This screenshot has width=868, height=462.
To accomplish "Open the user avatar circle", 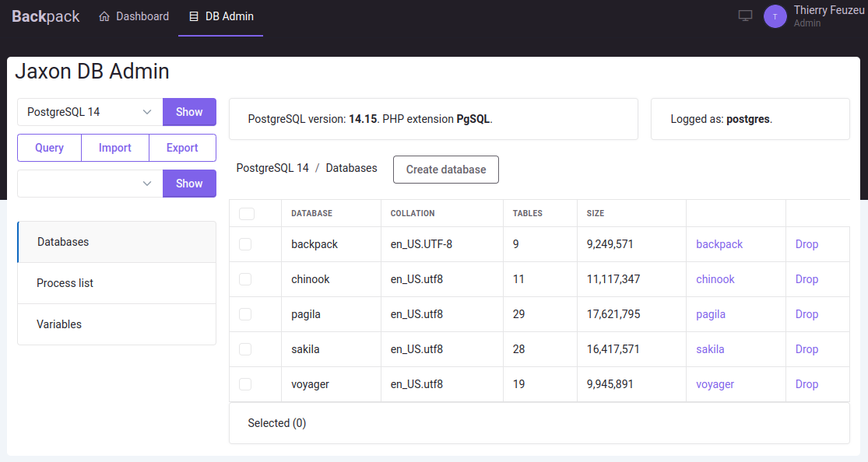I will pyautogui.click(x=775, y=16).
